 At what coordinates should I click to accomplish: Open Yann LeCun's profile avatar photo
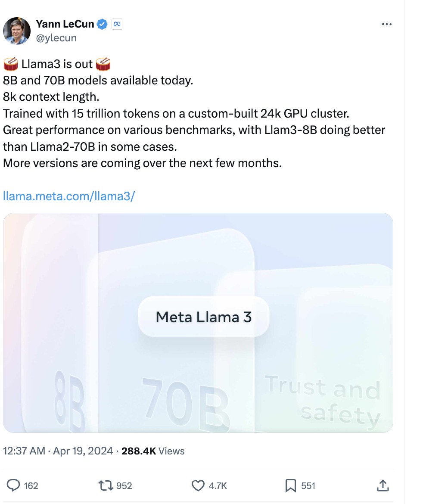click(x=17, y=31)
